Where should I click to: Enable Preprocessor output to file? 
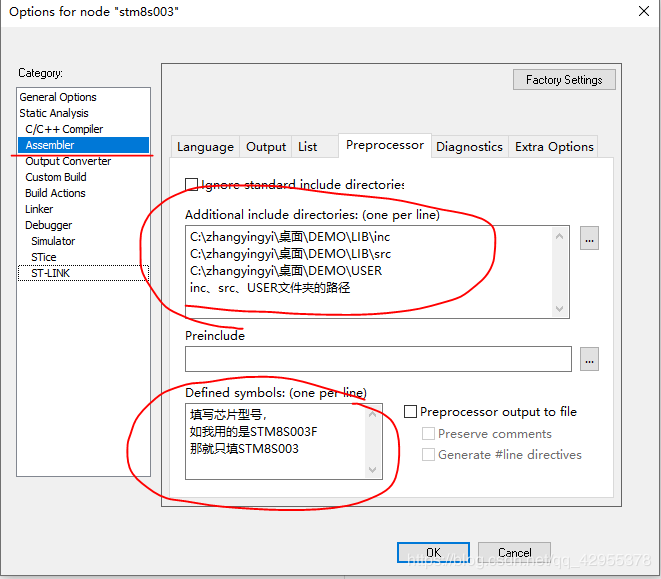point(410,411)
